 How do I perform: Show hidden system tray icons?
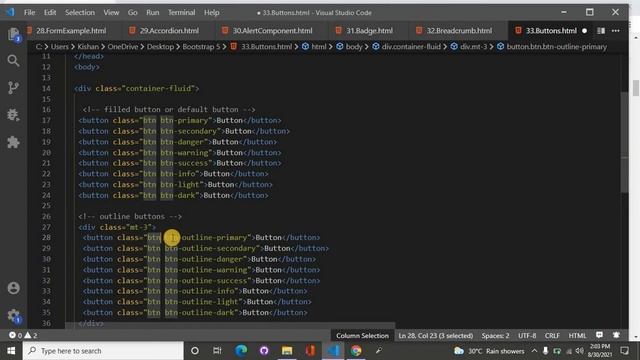pyautogui.click(x=534, y=351)
